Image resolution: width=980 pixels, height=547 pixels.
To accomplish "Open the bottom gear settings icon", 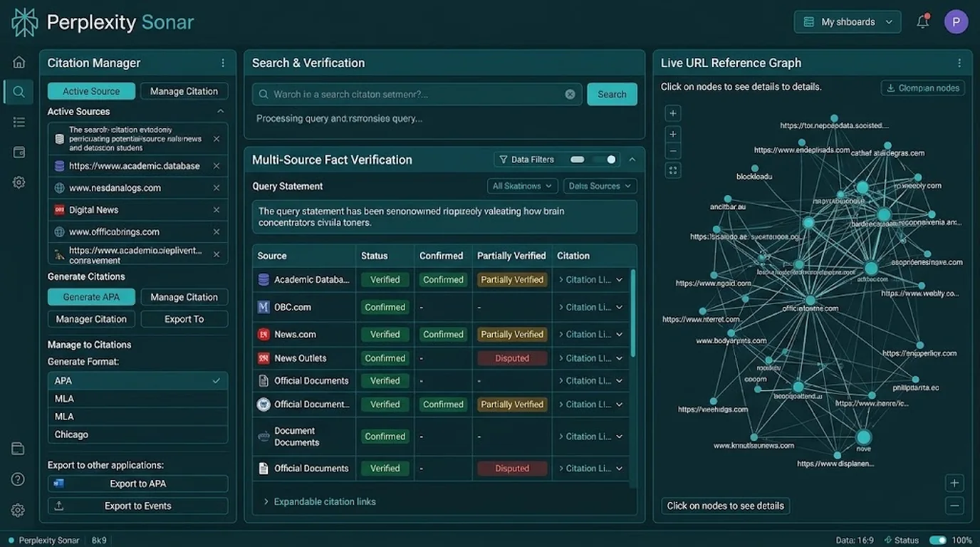I will [x=18, y=510].
